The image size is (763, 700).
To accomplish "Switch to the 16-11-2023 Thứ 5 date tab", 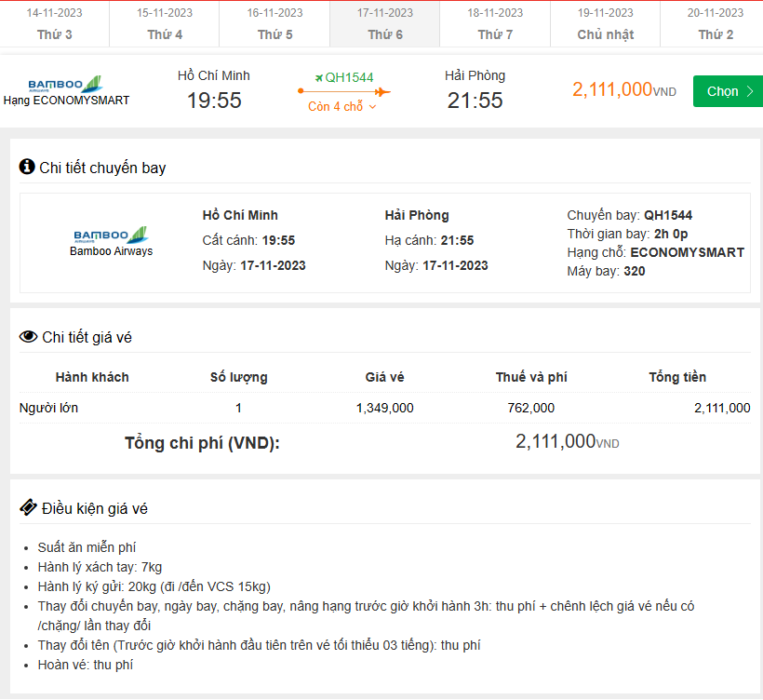I will 274,23.
